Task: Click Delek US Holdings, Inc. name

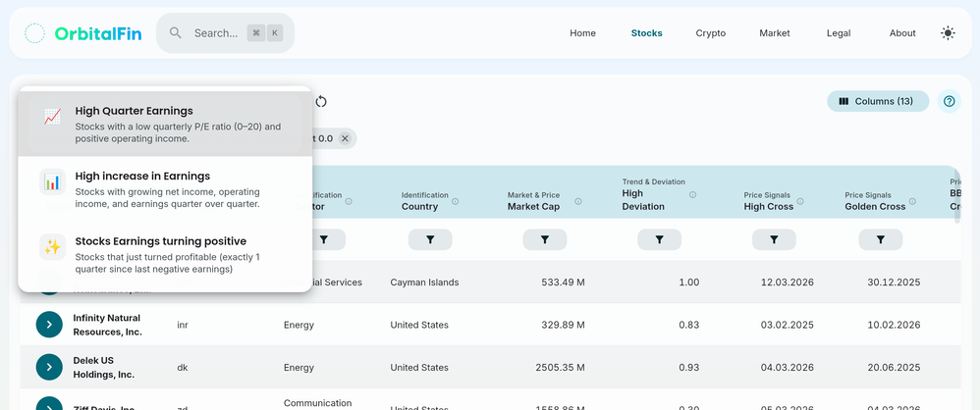Action: (x=104, y=367)
